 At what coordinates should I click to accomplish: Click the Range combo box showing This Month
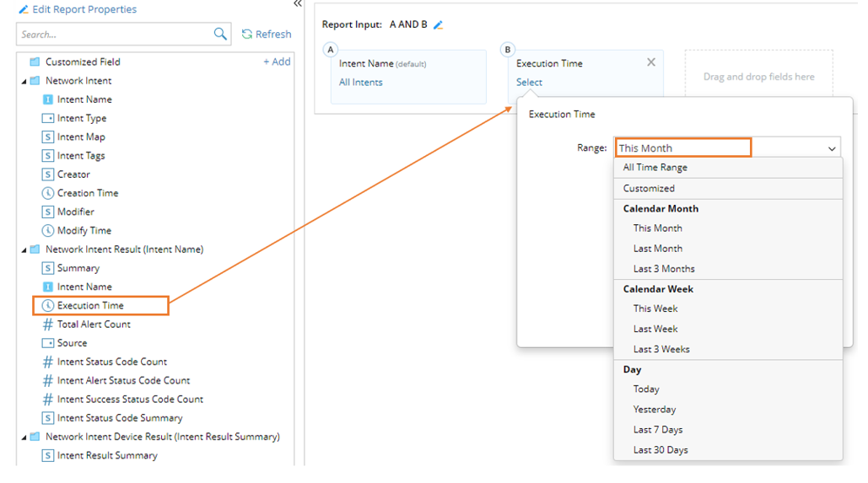(x=727, y=148)
